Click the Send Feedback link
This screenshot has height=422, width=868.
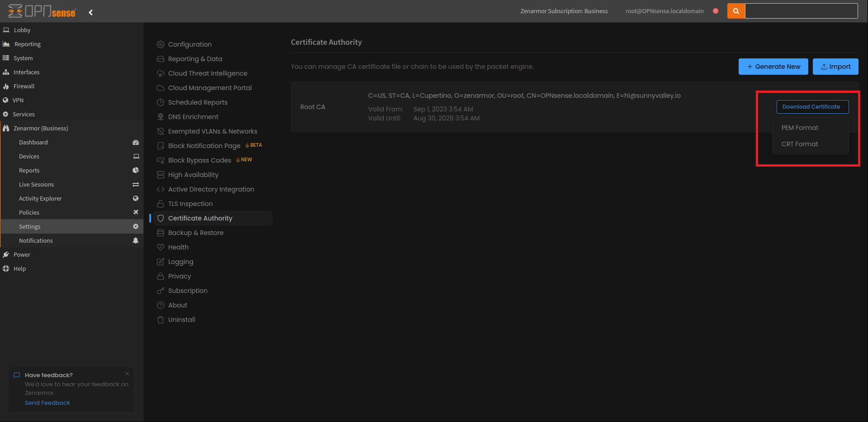click(x=47, y=402)
